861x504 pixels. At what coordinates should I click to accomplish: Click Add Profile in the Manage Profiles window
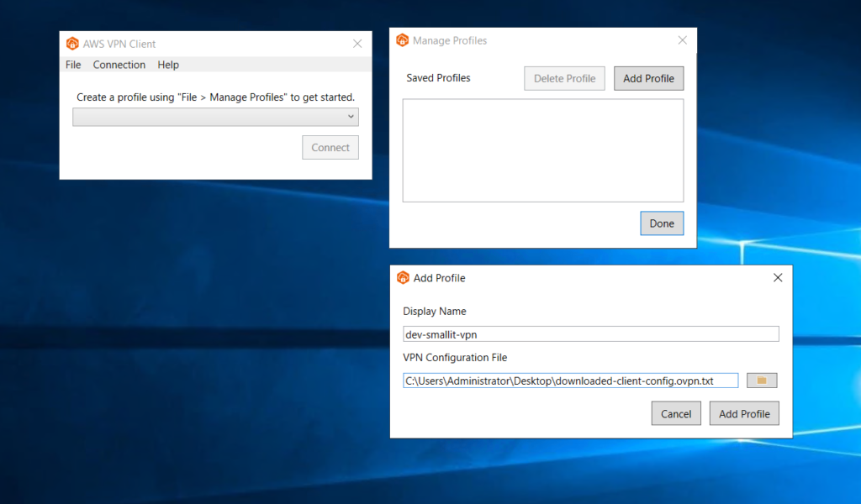648,78
